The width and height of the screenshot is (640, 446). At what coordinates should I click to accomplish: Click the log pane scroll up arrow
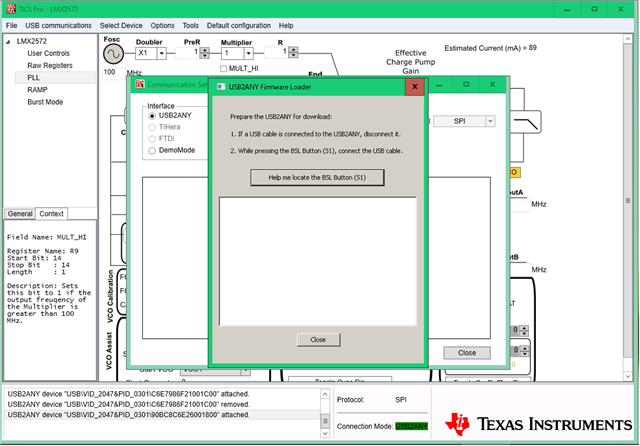coord(325,394)
